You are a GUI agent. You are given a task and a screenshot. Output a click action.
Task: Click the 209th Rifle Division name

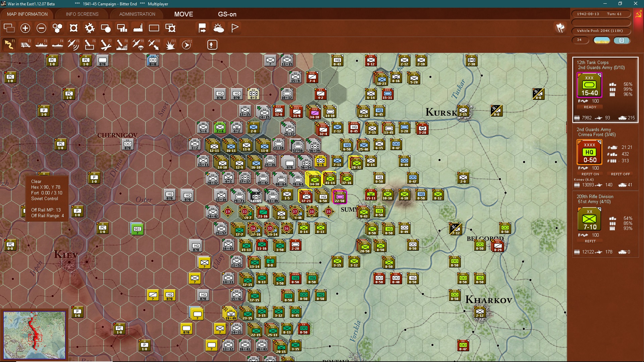(x=595, y=196)
